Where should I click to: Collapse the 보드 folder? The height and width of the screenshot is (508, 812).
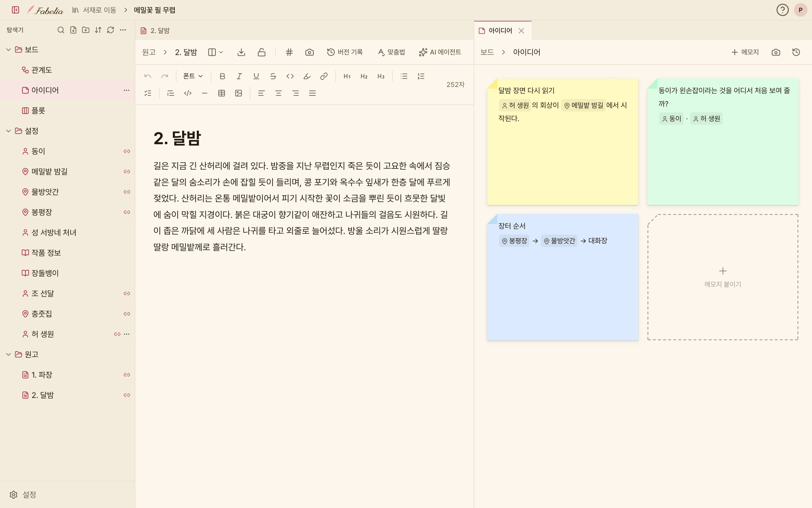(8, 50)
